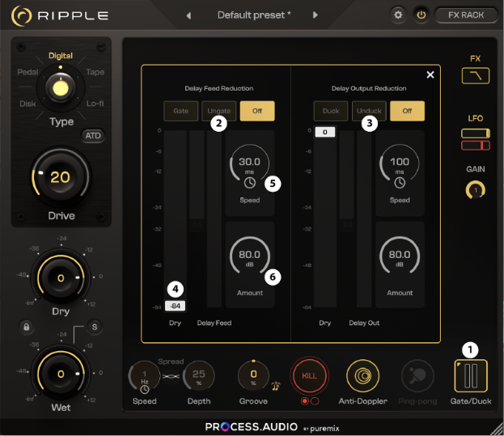Select the Pedal delay type
The image size is (504, 436).
28,72
